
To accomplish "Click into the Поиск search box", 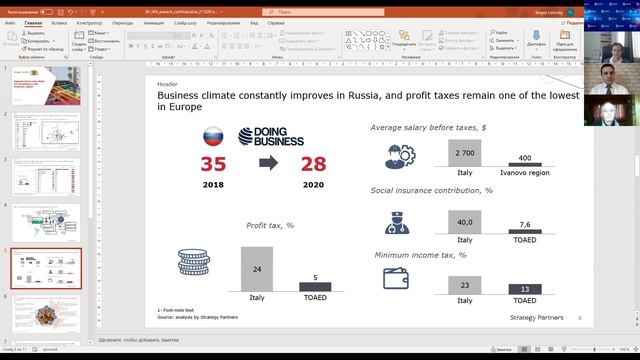I will [x=323, y=12].
